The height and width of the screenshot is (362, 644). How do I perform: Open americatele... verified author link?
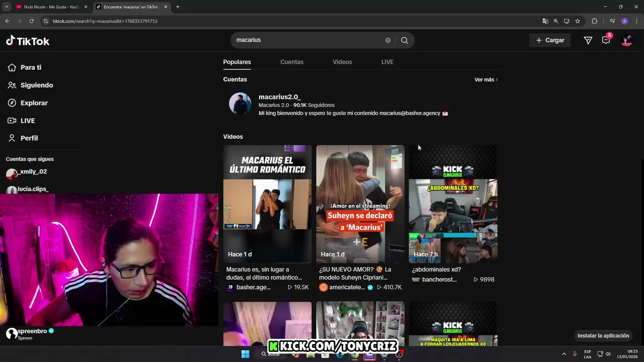click(346, 287)
